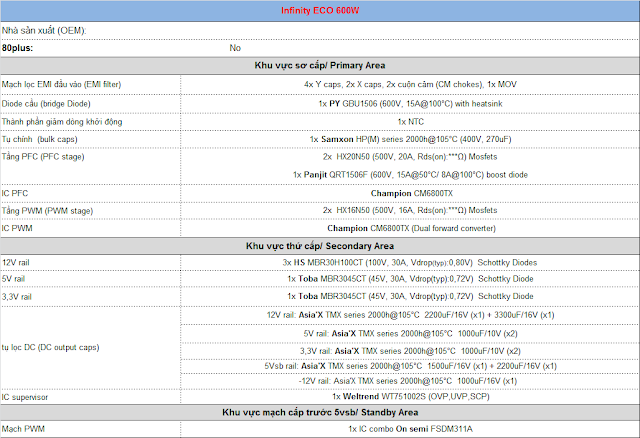Click the '2x HX20N50' Mosfets line
640x438 pixels.
tap(410, 157)
